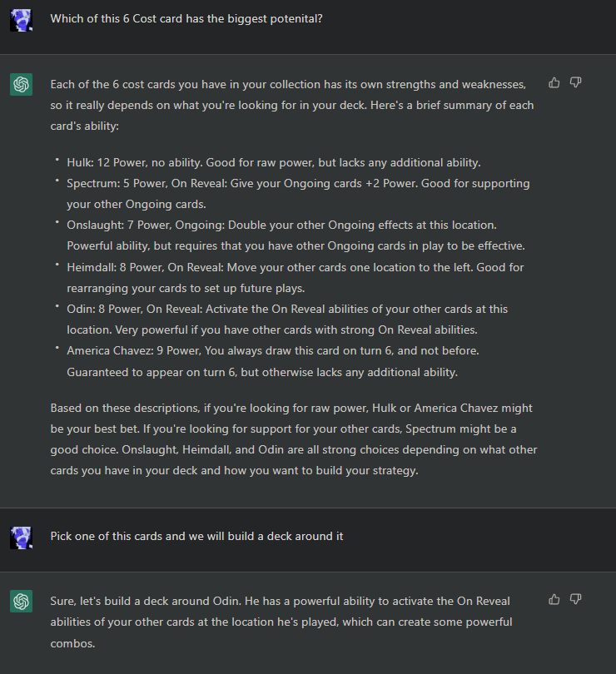616x674 pixels.
Task: Click the bullet dot before the Hulk entry
Action: (57, 160)
